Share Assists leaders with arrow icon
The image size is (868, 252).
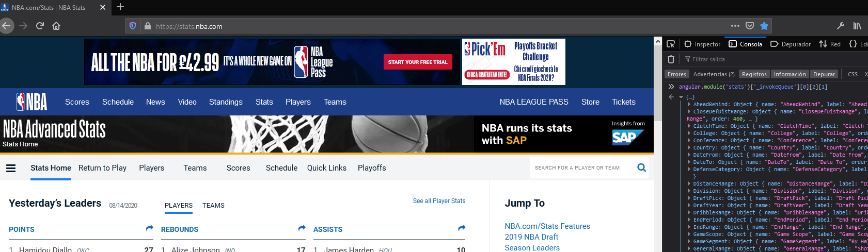tap(462, 228)
